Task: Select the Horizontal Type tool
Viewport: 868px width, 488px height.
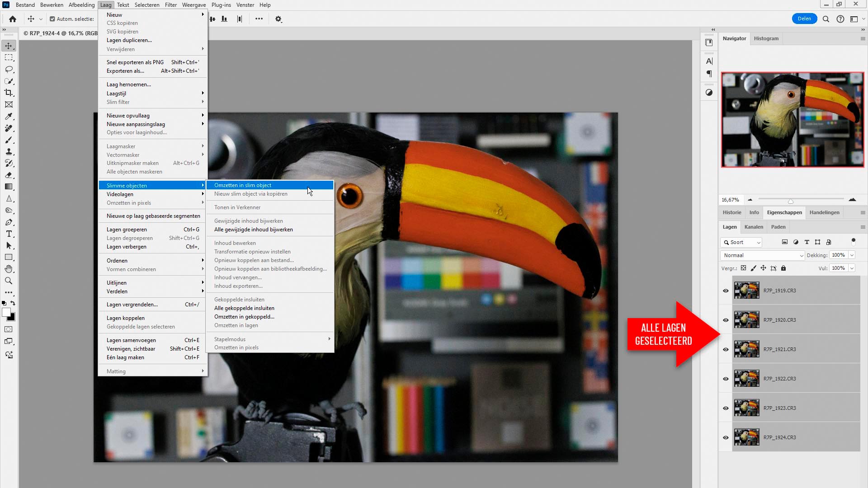Action: click(x=9, y=234)
